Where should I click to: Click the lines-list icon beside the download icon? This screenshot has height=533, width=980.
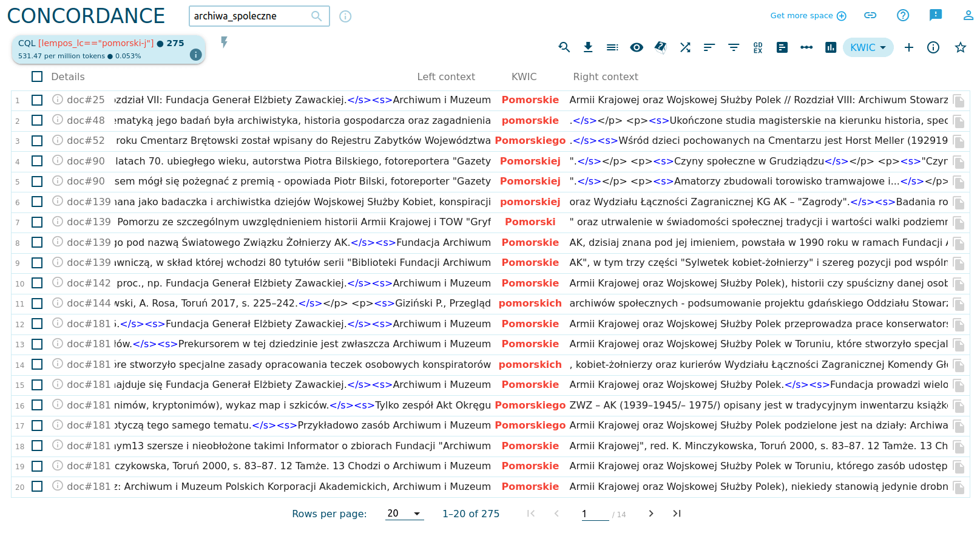point(612,47)
